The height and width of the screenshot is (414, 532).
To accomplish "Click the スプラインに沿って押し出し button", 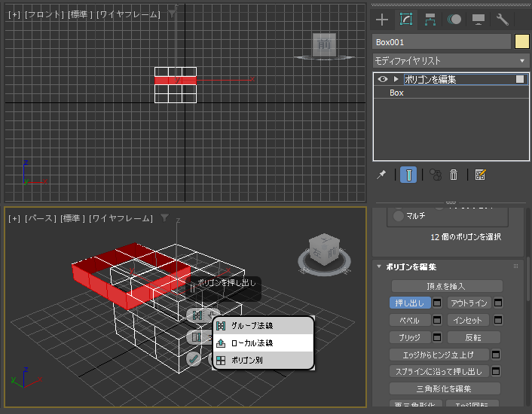I will coord(439,371).
